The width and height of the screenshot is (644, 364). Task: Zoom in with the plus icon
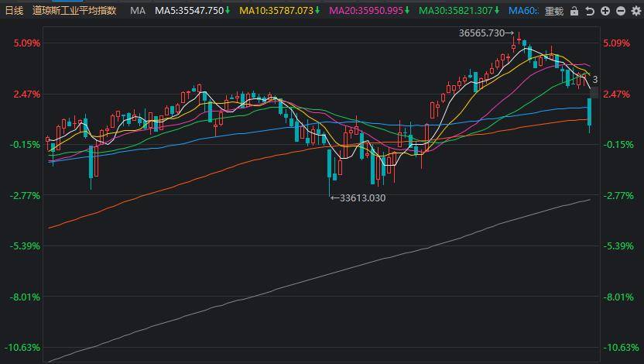pyautogui.click(x=605, y=11)
